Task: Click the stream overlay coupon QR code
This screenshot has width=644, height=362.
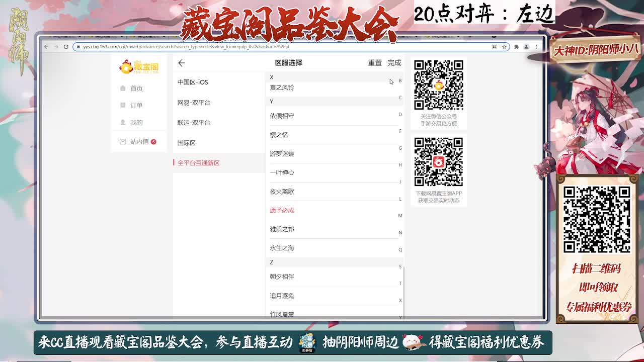Action: [597, 219]
